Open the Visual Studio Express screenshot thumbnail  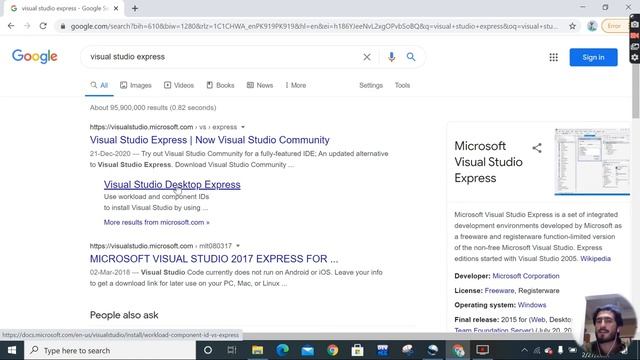click(x=592, y=162)
